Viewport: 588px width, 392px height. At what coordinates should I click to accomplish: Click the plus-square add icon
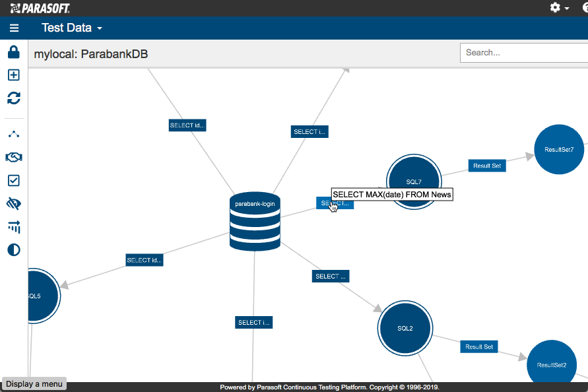14,75
